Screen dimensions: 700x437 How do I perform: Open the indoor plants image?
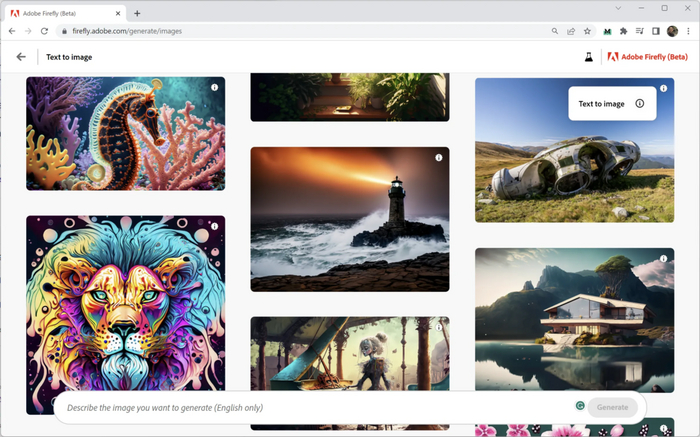click(350, 97)
